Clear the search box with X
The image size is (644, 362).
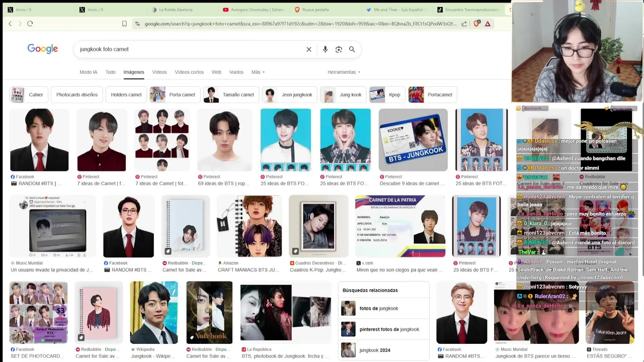(309, 49)
